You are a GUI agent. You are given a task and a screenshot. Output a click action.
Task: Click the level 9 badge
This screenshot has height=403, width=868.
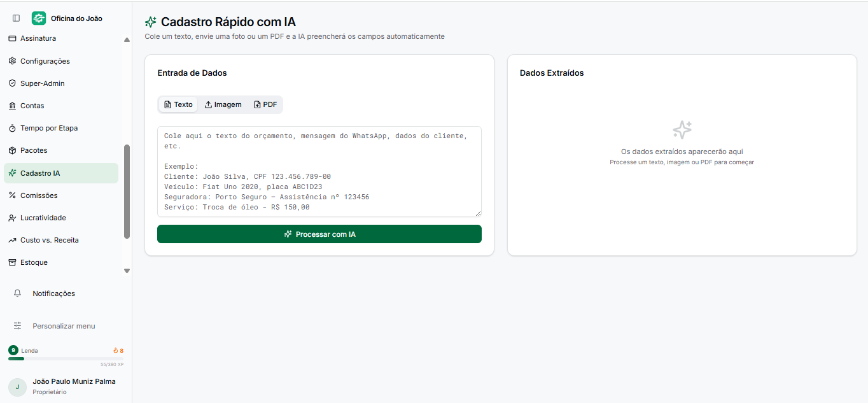pyautogui.click(x=13, y=350)
